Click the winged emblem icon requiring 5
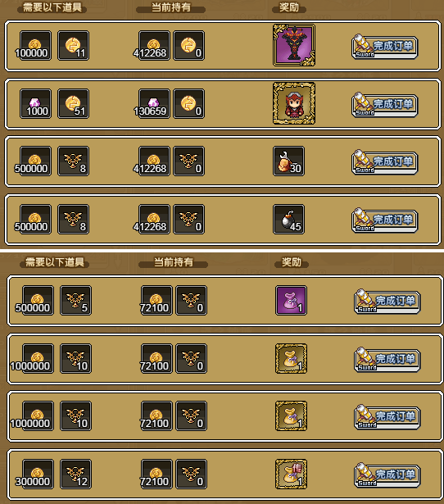The height and width of the screenshot is (504, 444). [x=76, y=300]
